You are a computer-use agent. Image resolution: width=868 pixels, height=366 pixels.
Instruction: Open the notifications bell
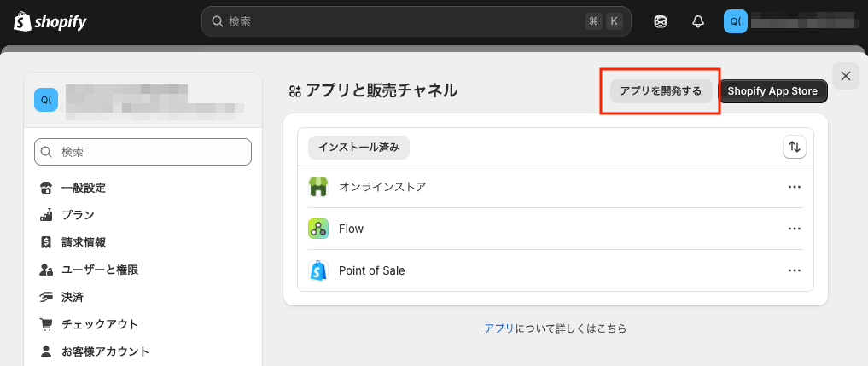[x=698, y=21]
